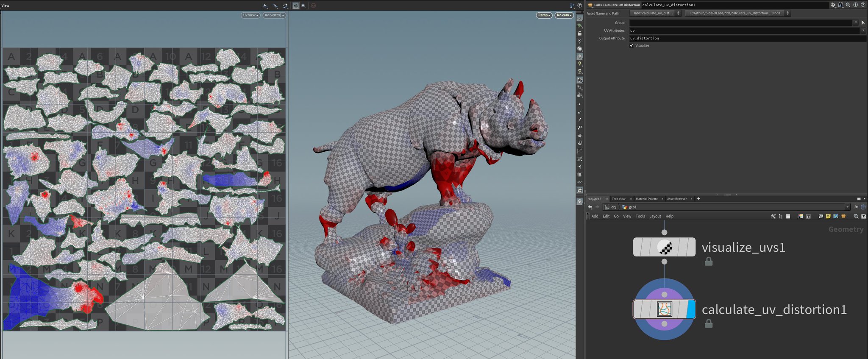Screen dimensions: 868x359
Task: Switch to the Asset Browser tab
Action: click(x=677, y=199)
